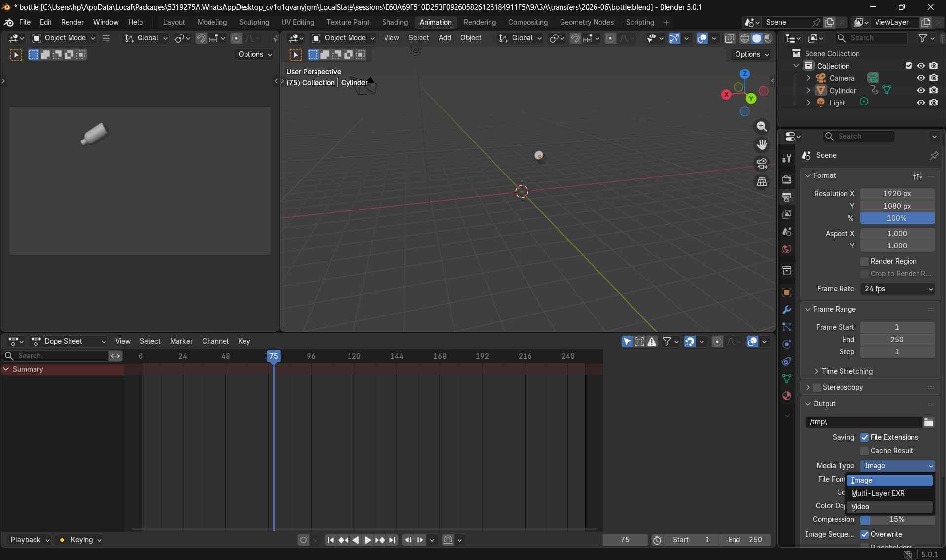Open the Frame Rate dropdown
This screenshot has width=946, height=560.
[897, 289]
